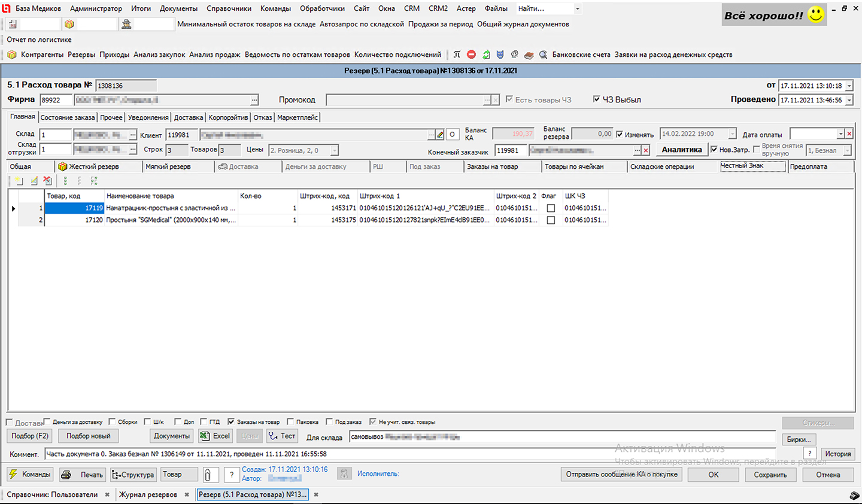862x504 pixels.
Task: Open the 'Цены' price type dropdown
Action: tap(334, 151)
